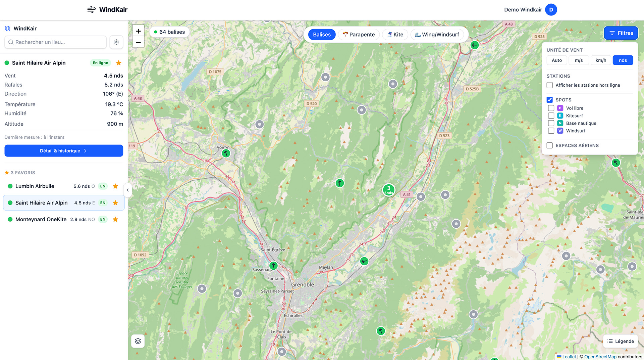This screenshot has height=360, width=644.
Task: Select Monteynard OneKite favorite
Action: [x=64, y=219]
